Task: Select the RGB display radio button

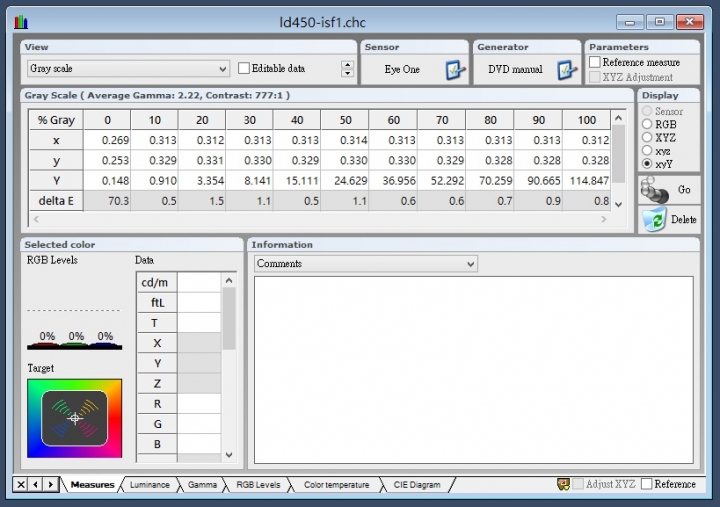Action: pos(647,124)
